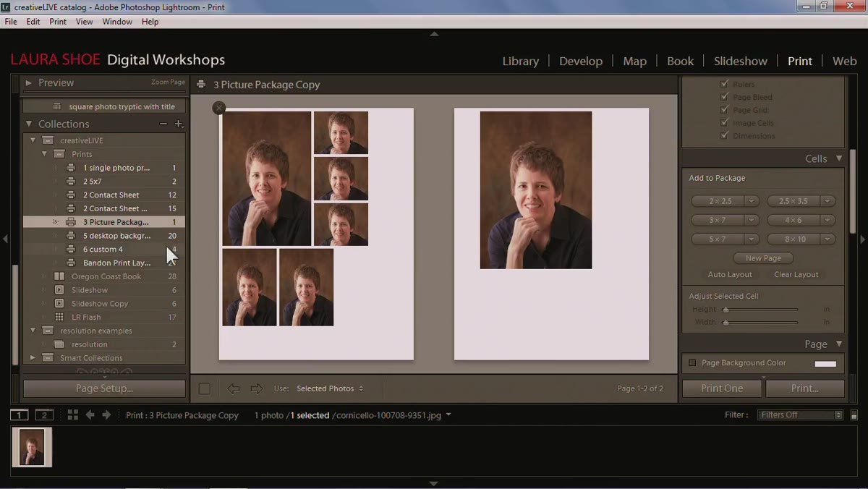Toggle the Image Cells checkbox
Image resolution: width=868 pixels, height=489 pixels.
724,123
